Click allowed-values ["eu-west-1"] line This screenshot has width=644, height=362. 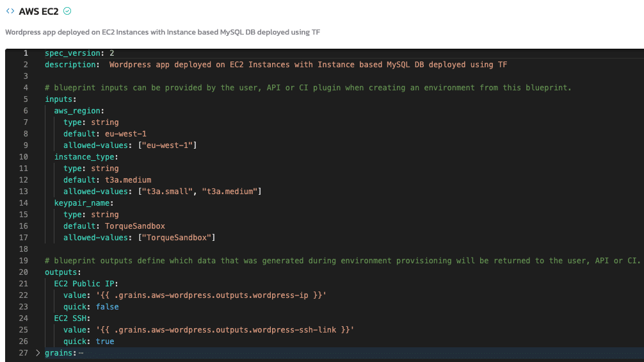coord(130,145)
